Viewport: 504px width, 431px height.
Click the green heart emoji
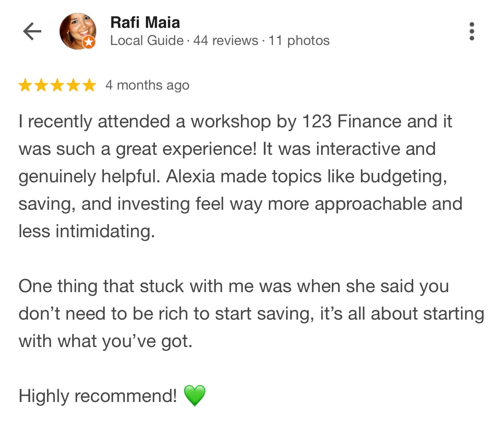coord(195,396)
